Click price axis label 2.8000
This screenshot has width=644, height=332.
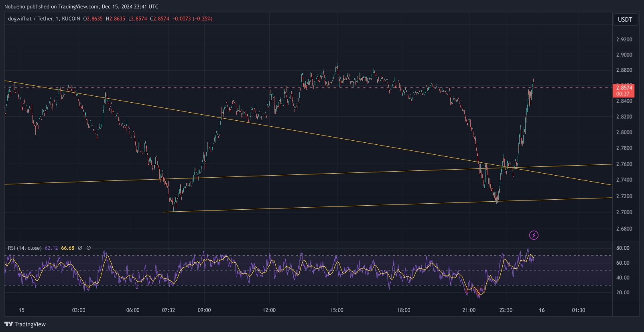[x=624, y=132]
